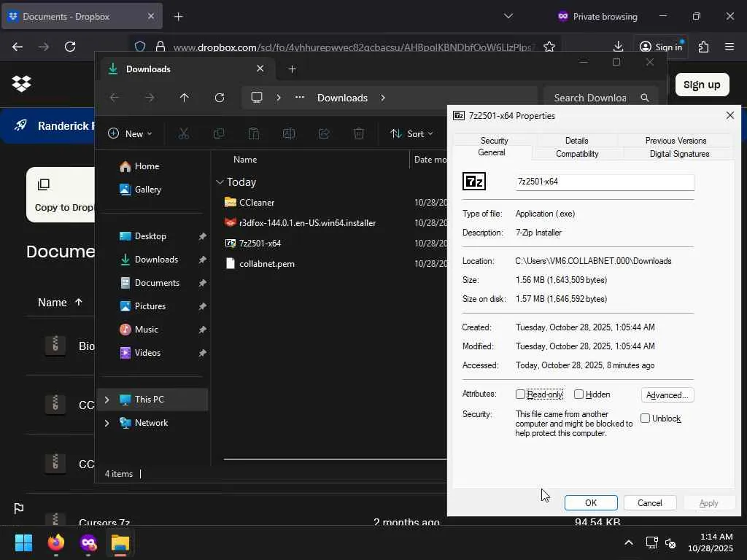This screenshot has width=747, height=560.
Task: Click the search magnifier in Explorer
Action: (x=645, y=98)
